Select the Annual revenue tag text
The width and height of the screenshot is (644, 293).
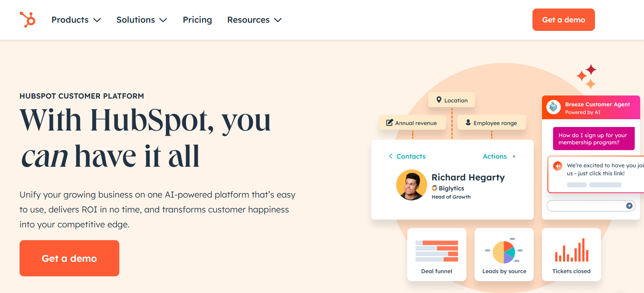416,123
